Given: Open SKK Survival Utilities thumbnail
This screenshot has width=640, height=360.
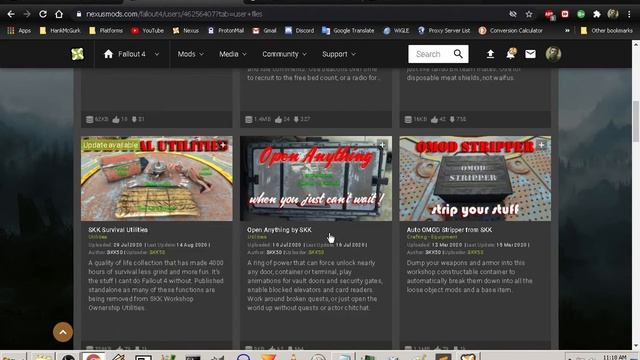Looking at the screenshot, I should (x=157, y=178).
